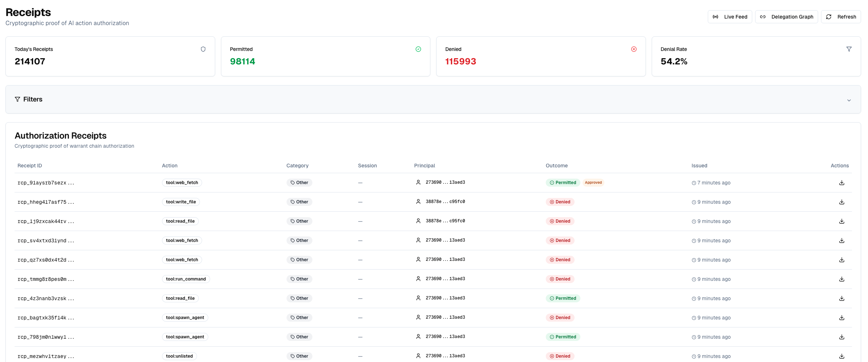Download receipt rcp_mezwhv1tzaey

(842, 356)
